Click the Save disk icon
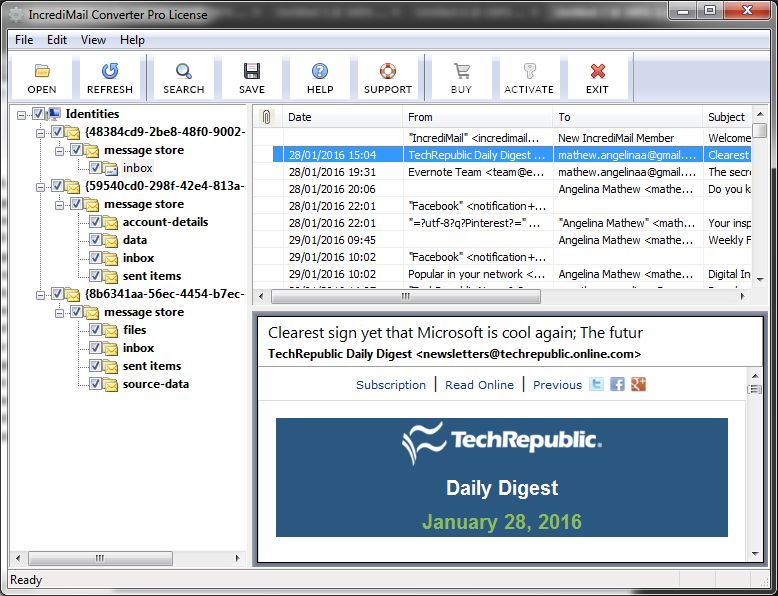Image resolution: width=778 pixels, height=596 pixels. click(252, 77)
